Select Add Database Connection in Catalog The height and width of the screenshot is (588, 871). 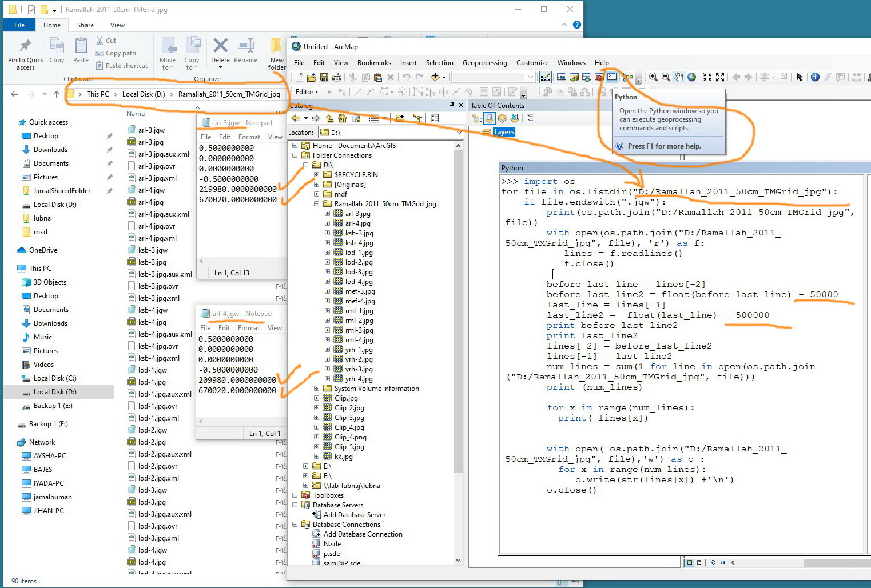(x=363, y=534)
